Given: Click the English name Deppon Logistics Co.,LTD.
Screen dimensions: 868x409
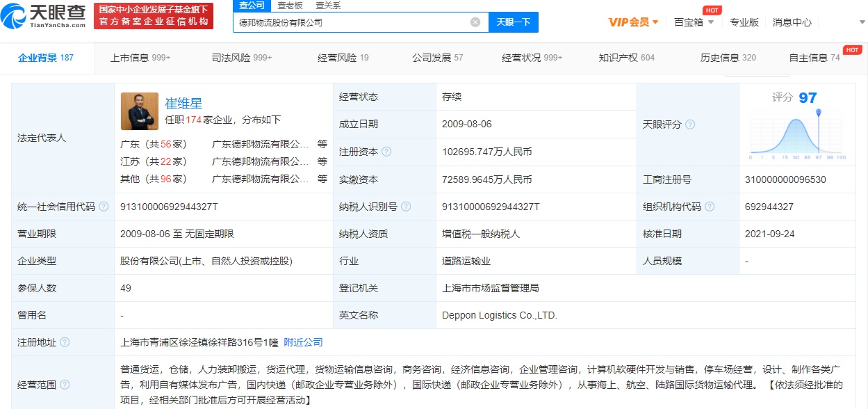Looking at the screenshot, I should (x=500, y=315).
